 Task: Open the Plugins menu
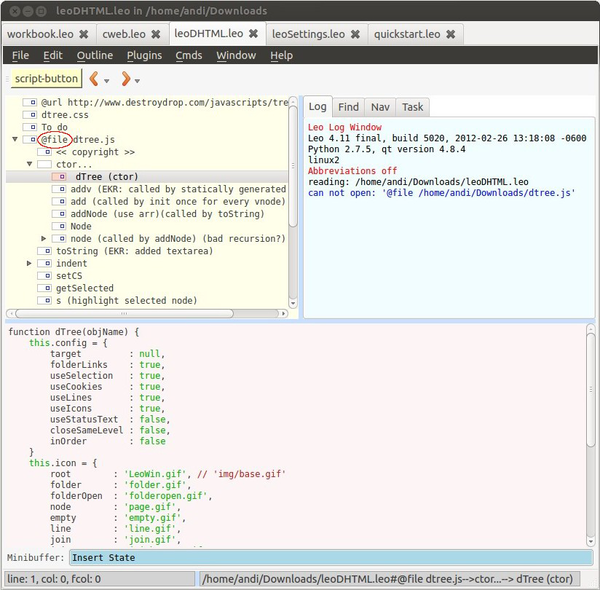(144, 55)
